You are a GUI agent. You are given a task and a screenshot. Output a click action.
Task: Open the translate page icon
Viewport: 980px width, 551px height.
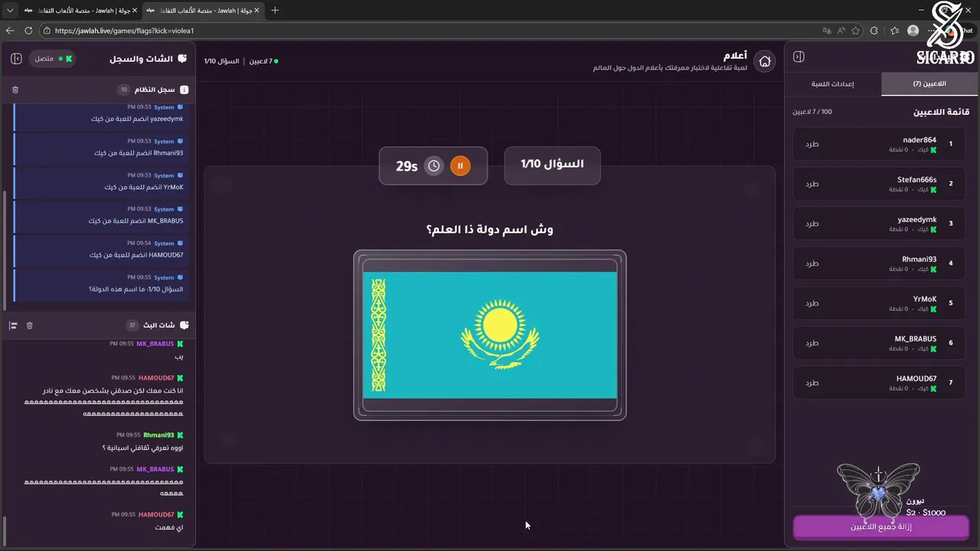(x=826, y=31)
